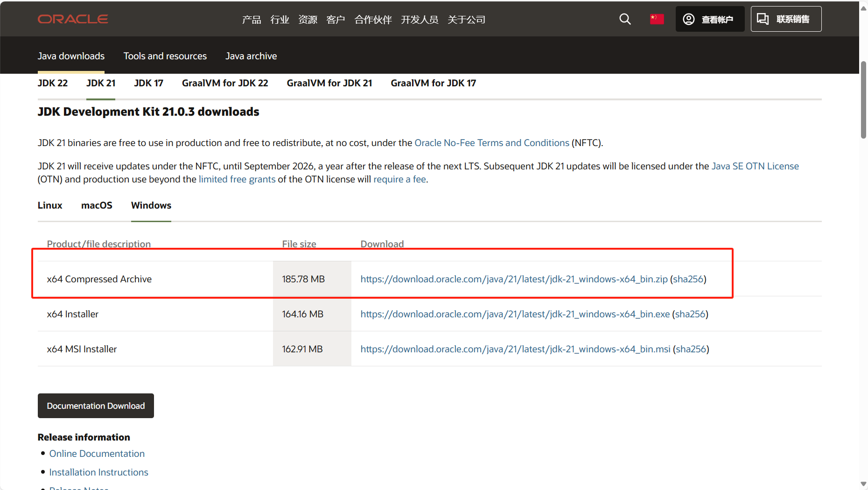This screenshot has height=490, width=868.
Task: Select the Windows OS tab
Action: pyautogui.click(x=151, y=205)
